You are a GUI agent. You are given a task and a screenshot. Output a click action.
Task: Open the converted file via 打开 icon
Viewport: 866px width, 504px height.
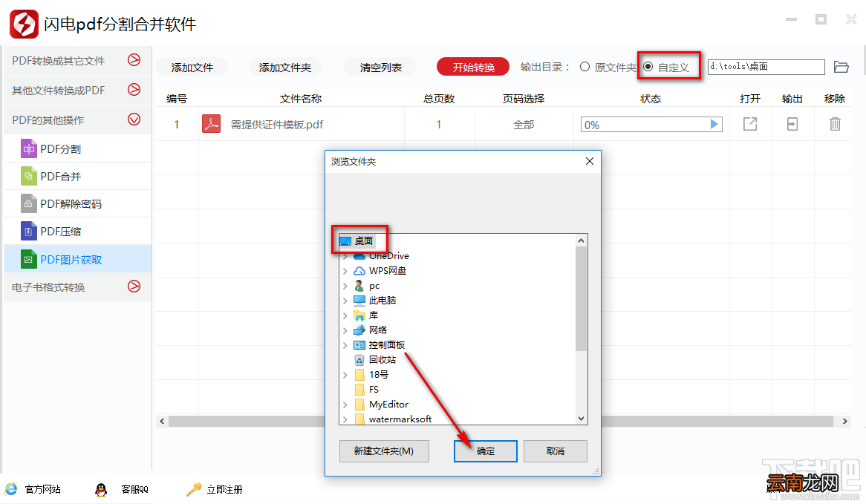click(750, 124)
